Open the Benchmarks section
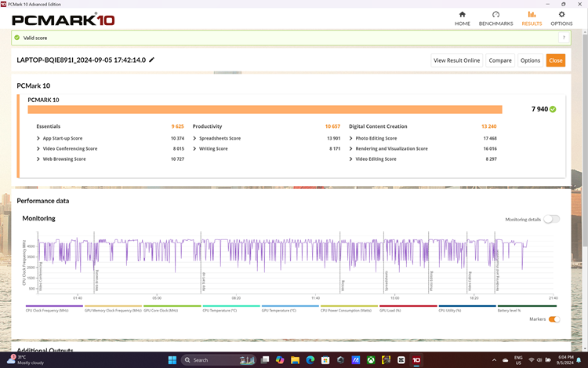Image resolution: width=588 pixels, height=368 pixels. pos(495,18)
